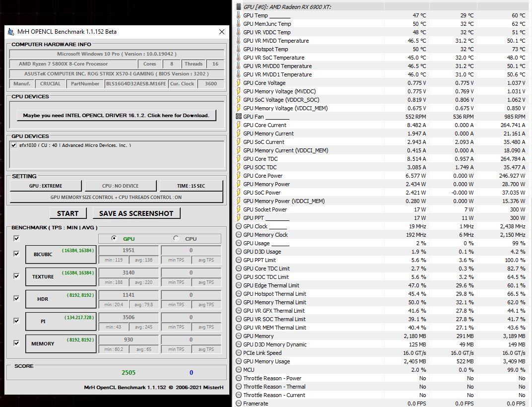This screenshot has height=407, width=532.
Task: Click the circle icon beside Throttle Reason - Thermal
Action: (239, 386)
